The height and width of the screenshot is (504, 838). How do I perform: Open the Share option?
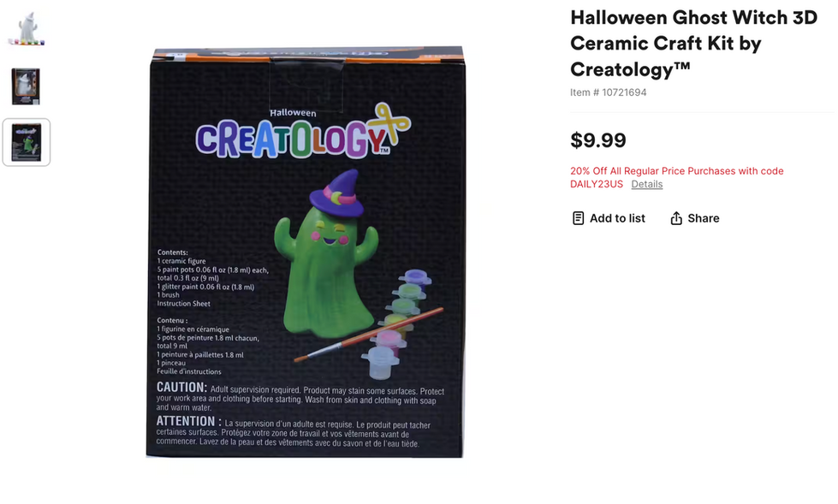(695, 218)
